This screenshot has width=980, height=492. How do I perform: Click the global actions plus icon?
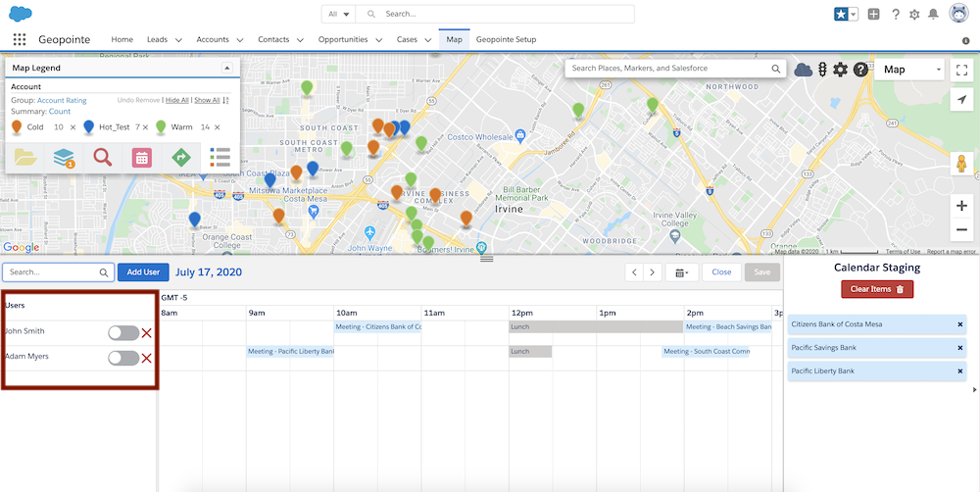[874, 14]
